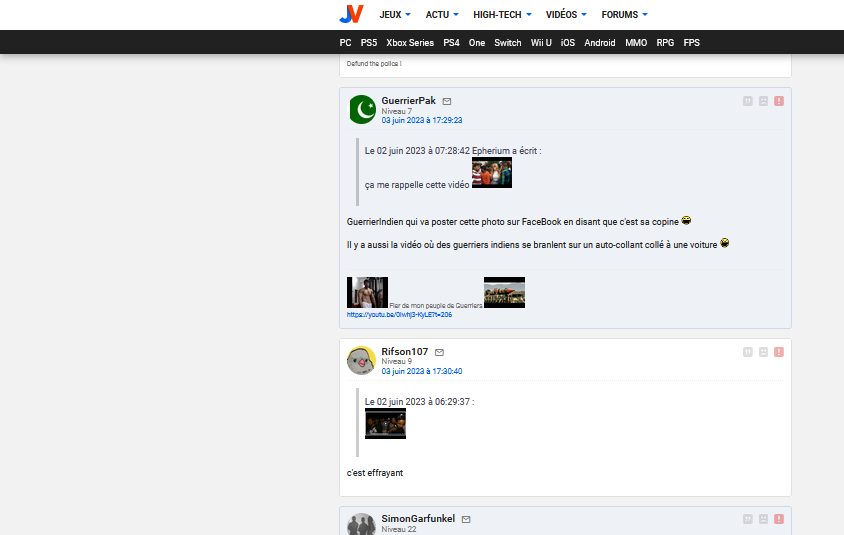Open the Switch platform section

508,43
